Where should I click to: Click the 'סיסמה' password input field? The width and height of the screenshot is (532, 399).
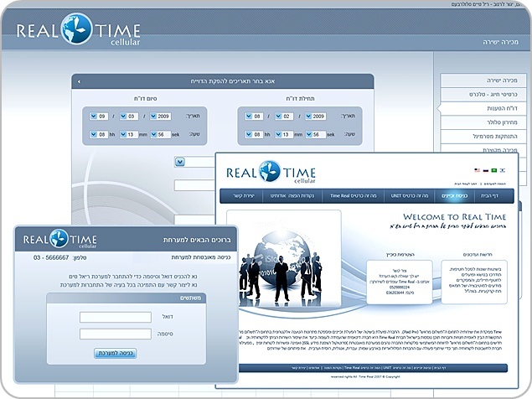coord(116,334)
